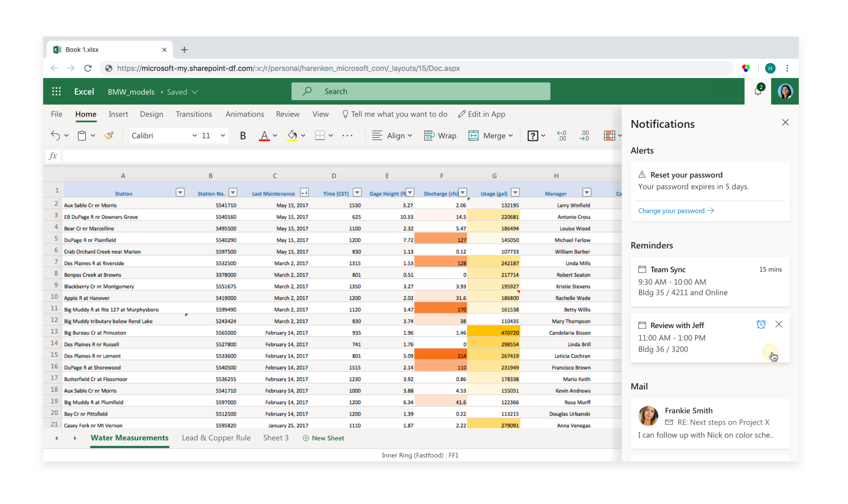Click Change your password link
Screen dimensions: 848x504
point(676,211)
